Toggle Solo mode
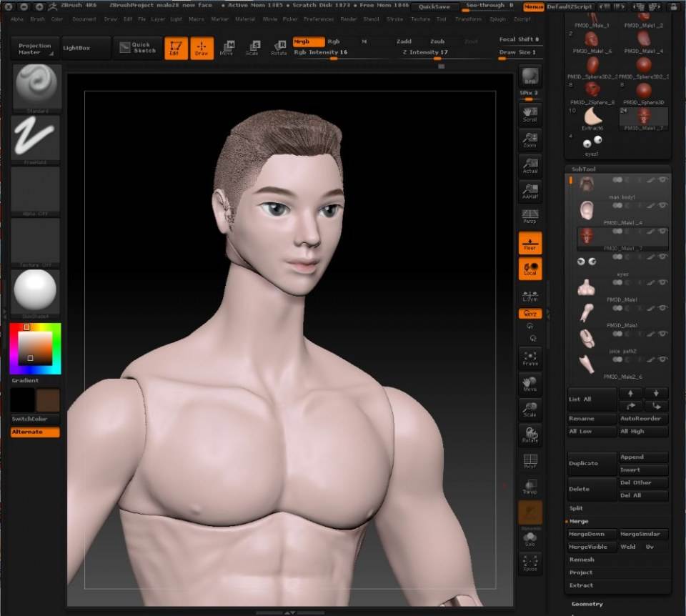Viewport: 686px width, 616px height. 530,539
